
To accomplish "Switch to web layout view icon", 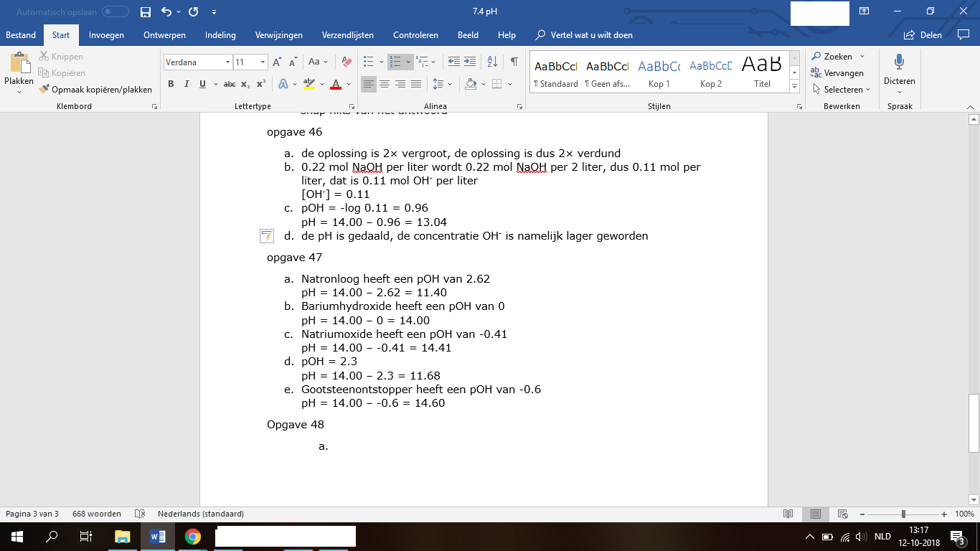I will 842,514.
